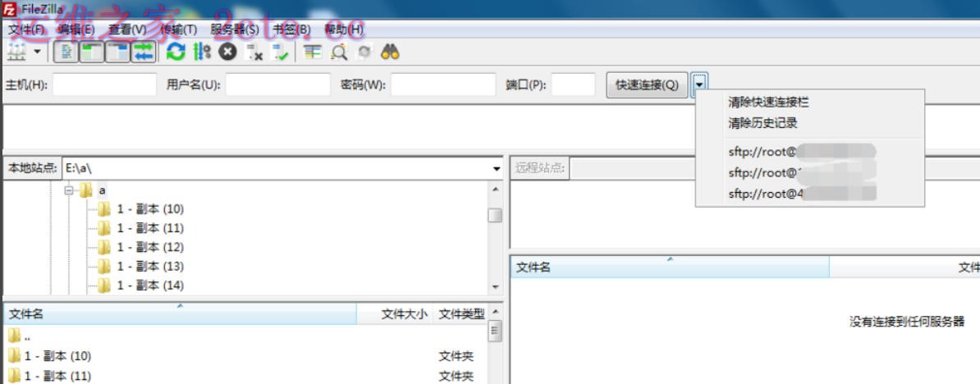Select 清除历史记录 from the dropdown
The image size is (980, 384).
pyautogui.click(x=762, y=123)
